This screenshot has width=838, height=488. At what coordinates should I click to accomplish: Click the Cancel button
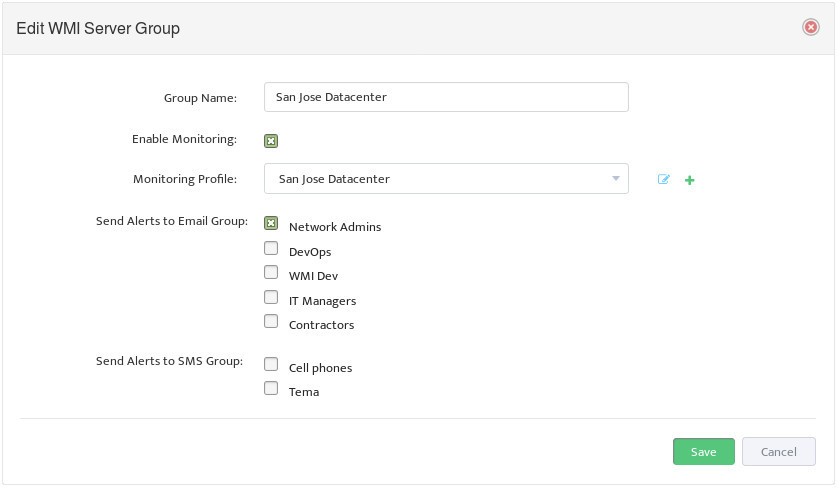[779, 452]
